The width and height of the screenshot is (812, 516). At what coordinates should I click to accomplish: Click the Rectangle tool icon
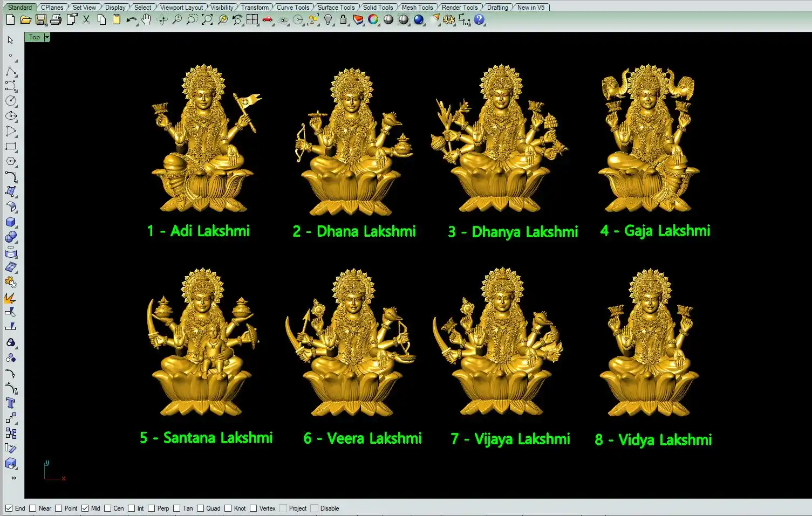click(x=10, y=146)
